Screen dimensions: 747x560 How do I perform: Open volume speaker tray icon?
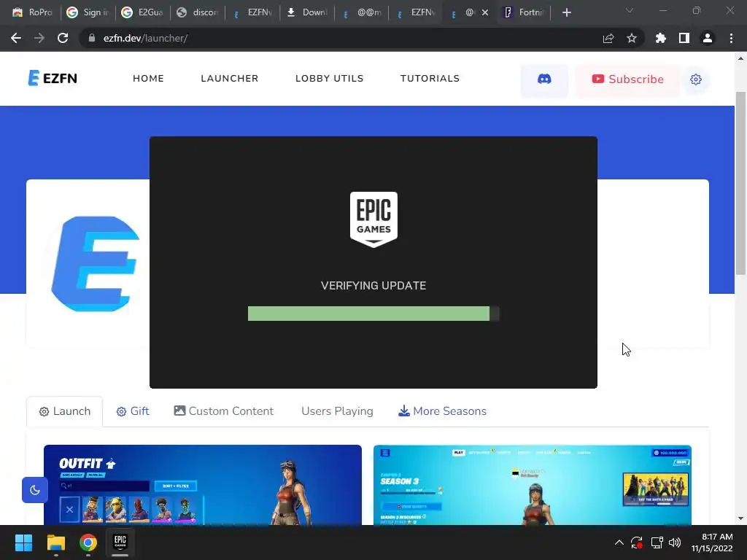coord(675,542)
